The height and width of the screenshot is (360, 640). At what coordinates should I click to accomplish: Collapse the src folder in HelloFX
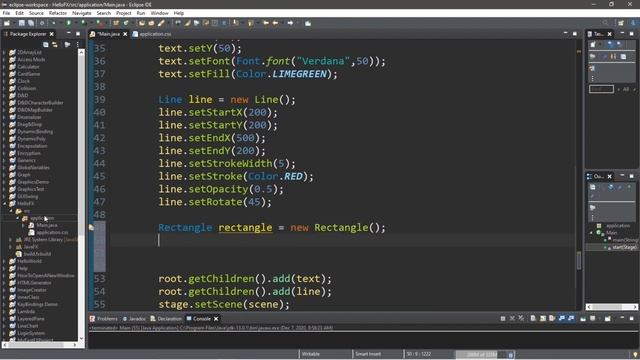click(x=11, y=211)
